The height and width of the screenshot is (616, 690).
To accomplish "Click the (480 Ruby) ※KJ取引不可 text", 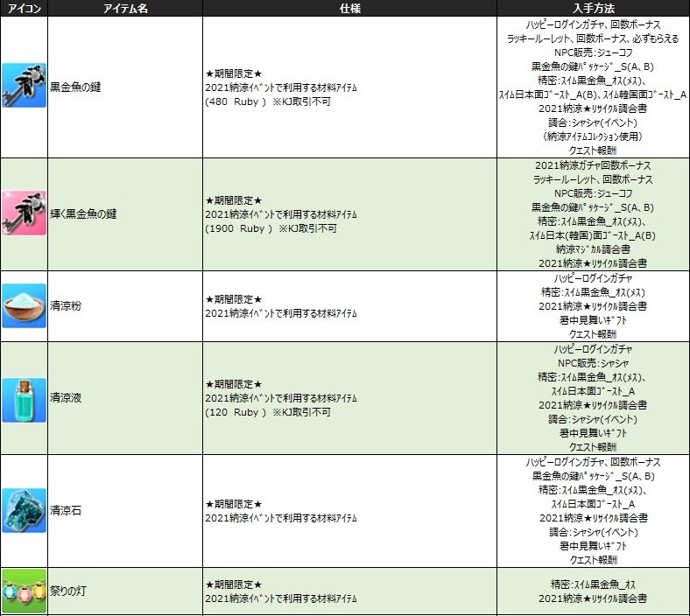I will 268,101.
